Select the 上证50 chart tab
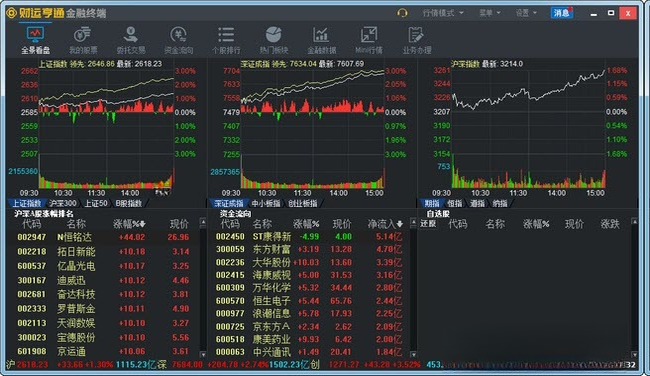650x376 pixels. coord(96,203)
